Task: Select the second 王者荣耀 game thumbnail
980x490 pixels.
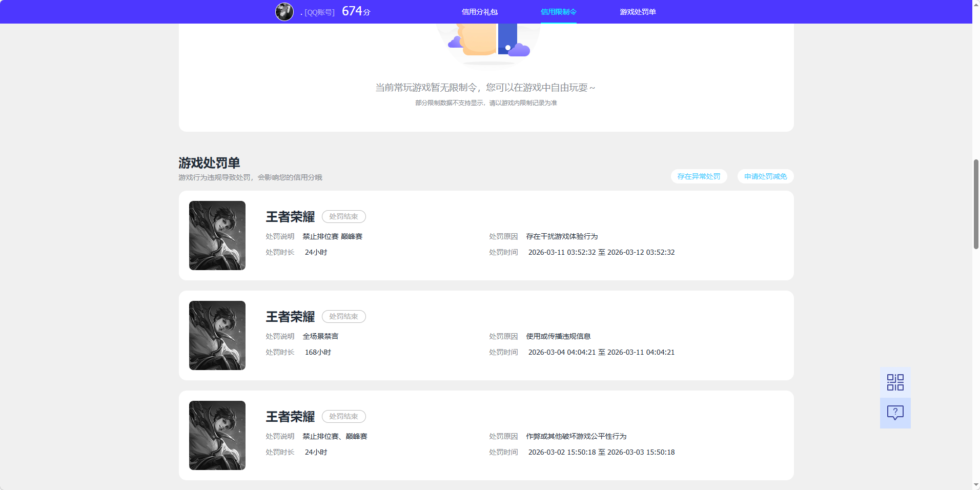Action: 217,335
